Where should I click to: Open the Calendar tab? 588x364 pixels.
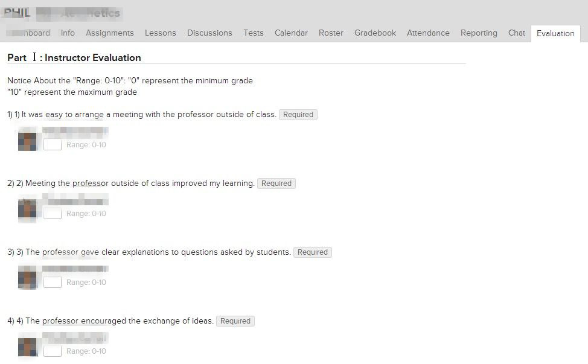(291, 33)
